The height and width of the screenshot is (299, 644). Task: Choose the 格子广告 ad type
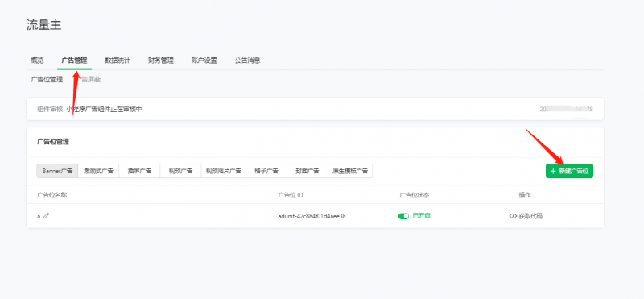pos(266,171)
